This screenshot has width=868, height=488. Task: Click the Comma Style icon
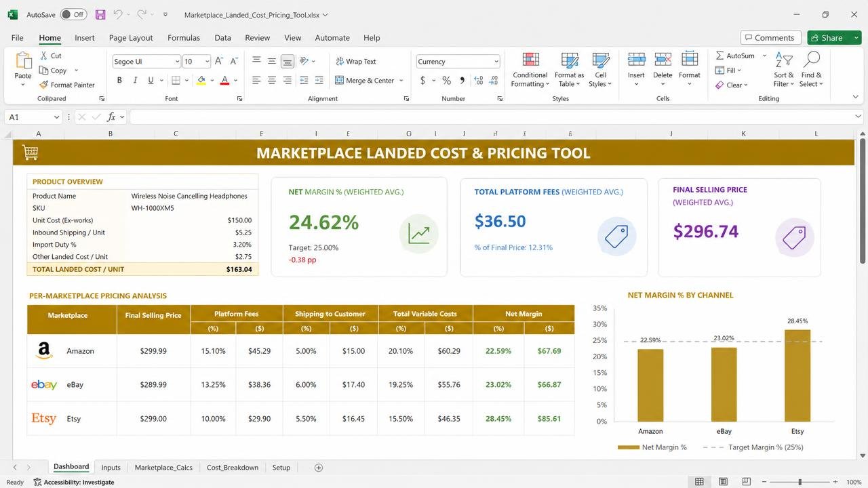tap(462, 80)
